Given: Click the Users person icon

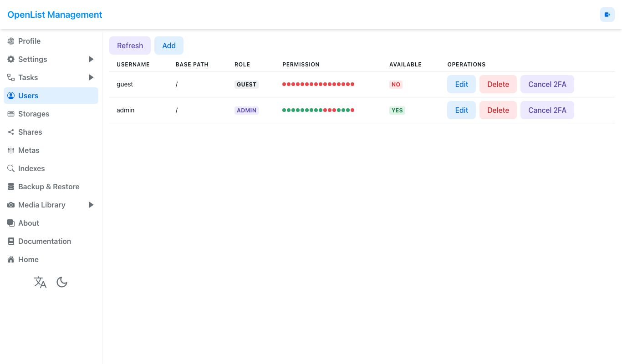Looking at the screenshot, I should click(x=11, y=96).
